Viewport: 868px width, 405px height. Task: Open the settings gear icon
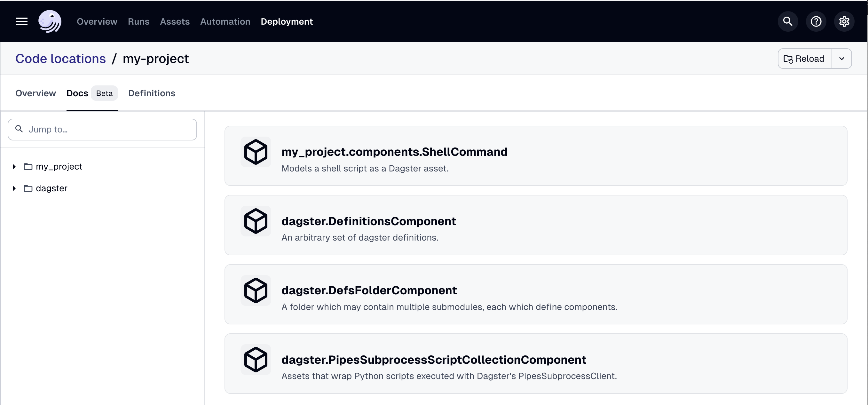coord(844,21)
